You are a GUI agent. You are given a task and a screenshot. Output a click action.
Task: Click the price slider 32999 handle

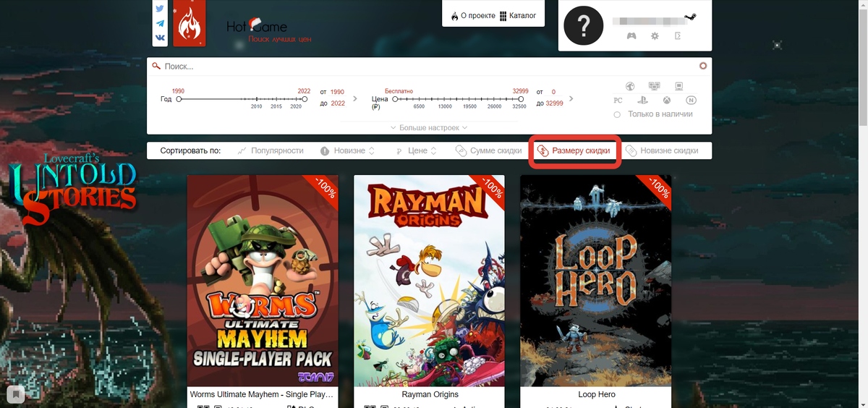click(521, 99)
